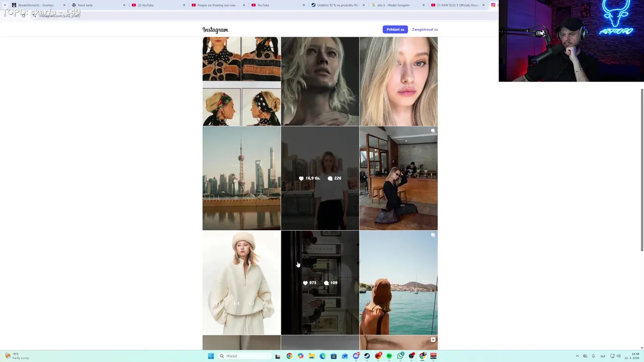Click the Instagram logo
Image resolution: width=644 pixels, height=362 pixels.
click(x=215, y=30)
